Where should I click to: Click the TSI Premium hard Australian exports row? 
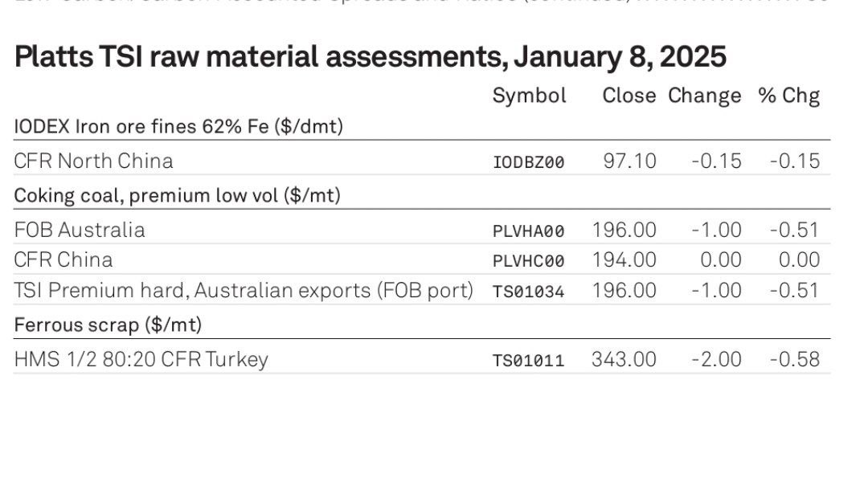click(422, 290)
